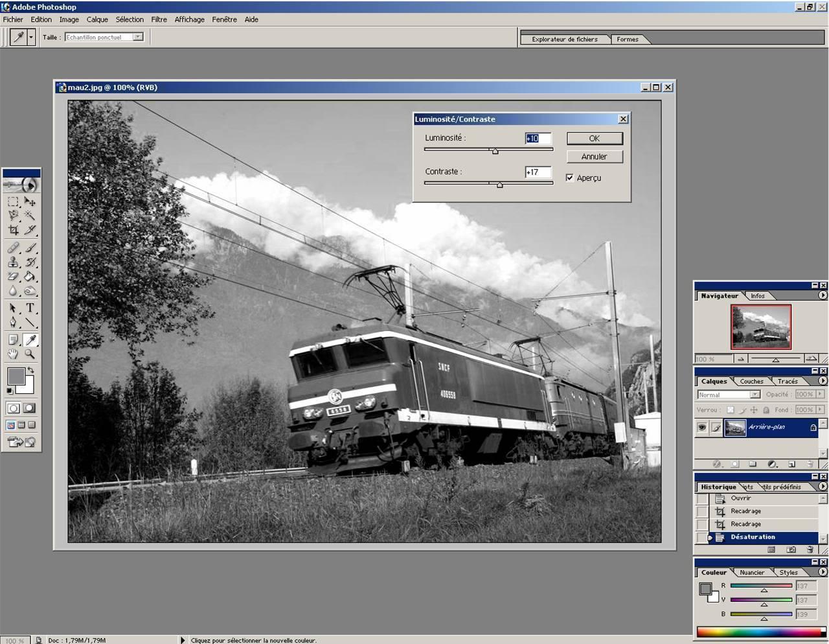Hide the Arrière-plan layer with eye icon

click(x=702, y=428)
